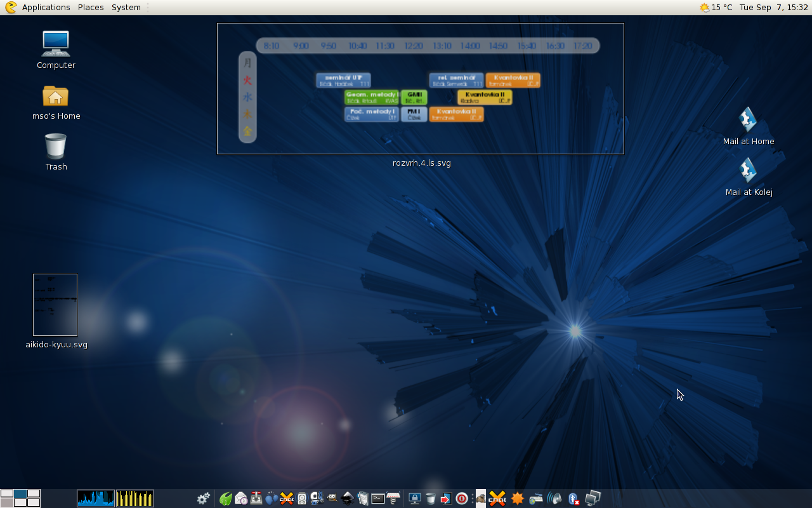This screenshot has width=812, height=508.
Task: Click the rozvrh.4.ls.svg file name
Action: coord(422,163)
